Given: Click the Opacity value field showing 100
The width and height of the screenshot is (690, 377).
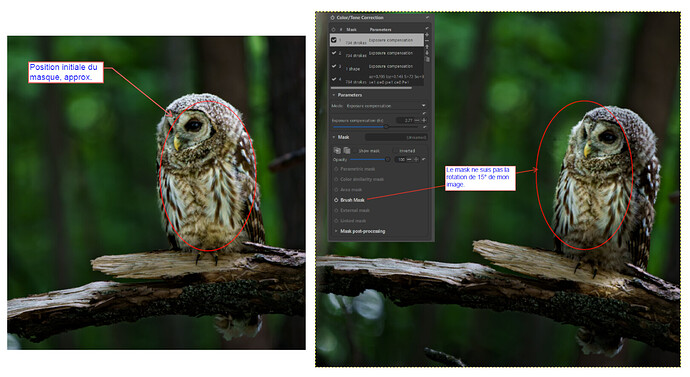Looking at the screenshot, I should (400, 159).
